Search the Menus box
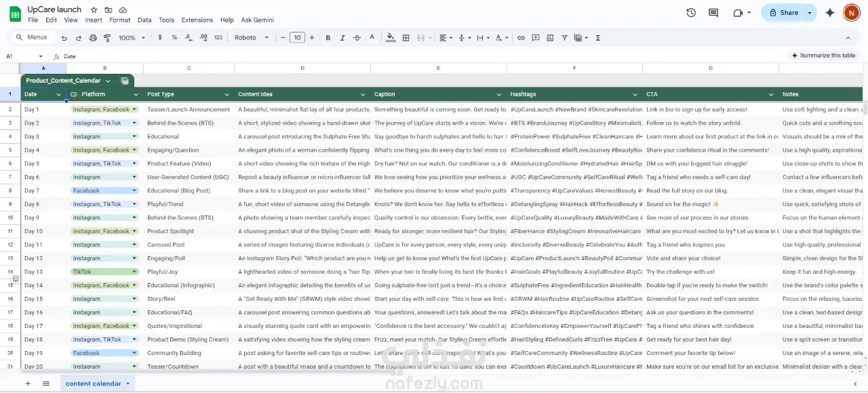The height and width of the screenshot is (393, 868). pos(33,38)
